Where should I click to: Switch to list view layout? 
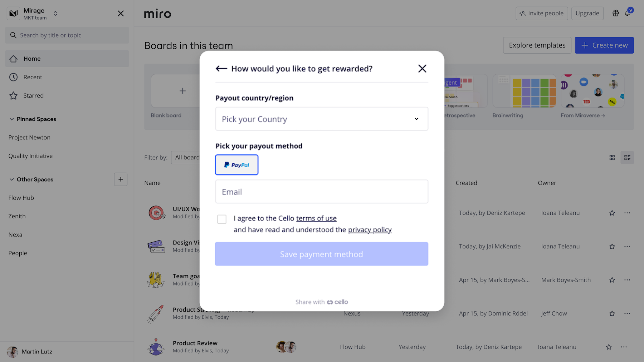click(x=627, y=158)
